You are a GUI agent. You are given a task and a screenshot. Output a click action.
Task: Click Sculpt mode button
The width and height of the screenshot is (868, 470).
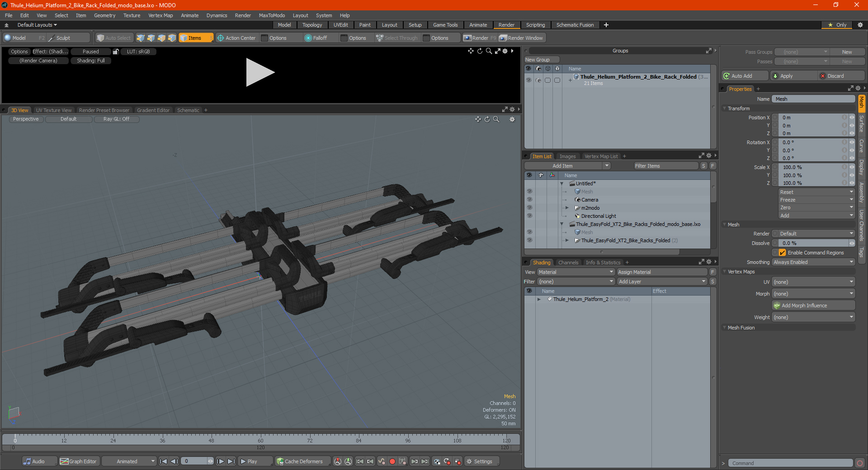tap(68, 38)
